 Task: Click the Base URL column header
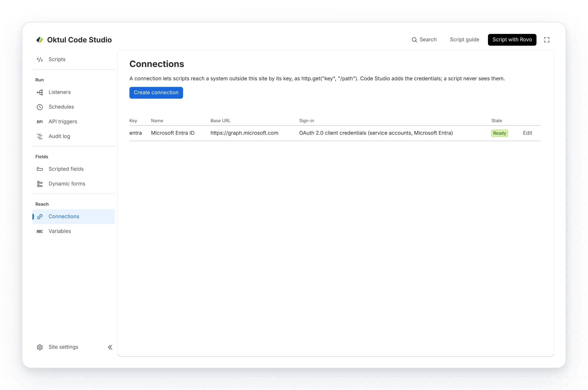point(220,121)
